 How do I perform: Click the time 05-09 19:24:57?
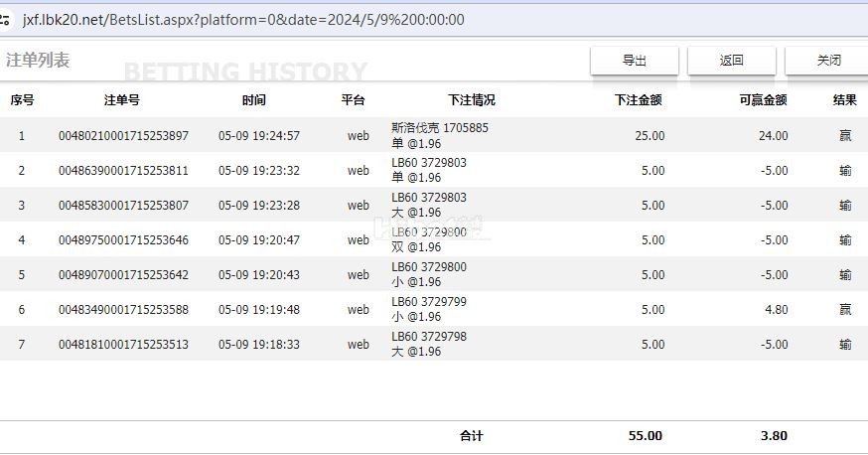point(259,136)
